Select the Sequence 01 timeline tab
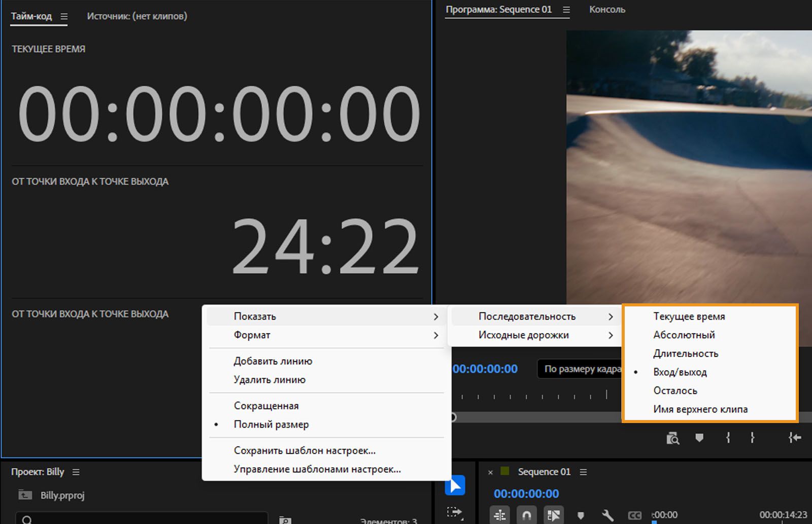Image resolution: width=812 pixels, height=524 pixels. coord(544,472)
